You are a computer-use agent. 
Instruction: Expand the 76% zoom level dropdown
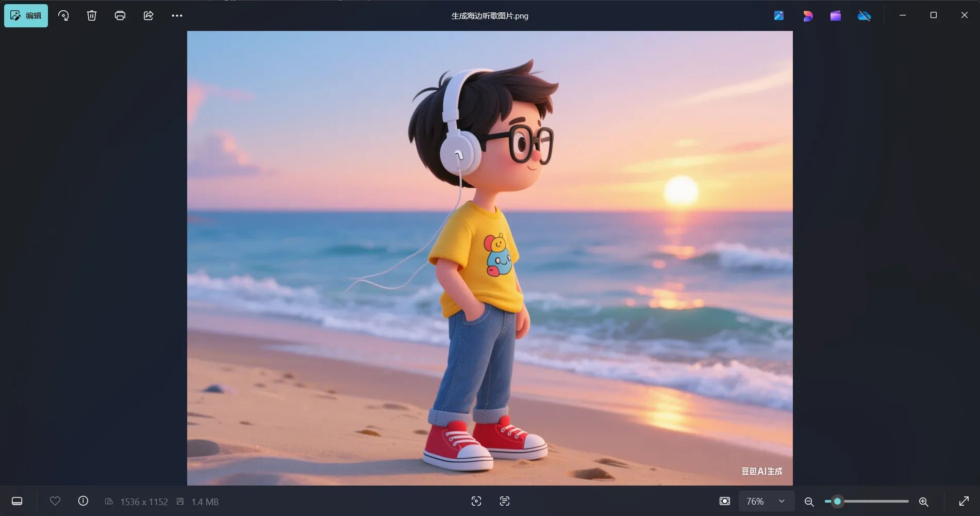(767, 501)
